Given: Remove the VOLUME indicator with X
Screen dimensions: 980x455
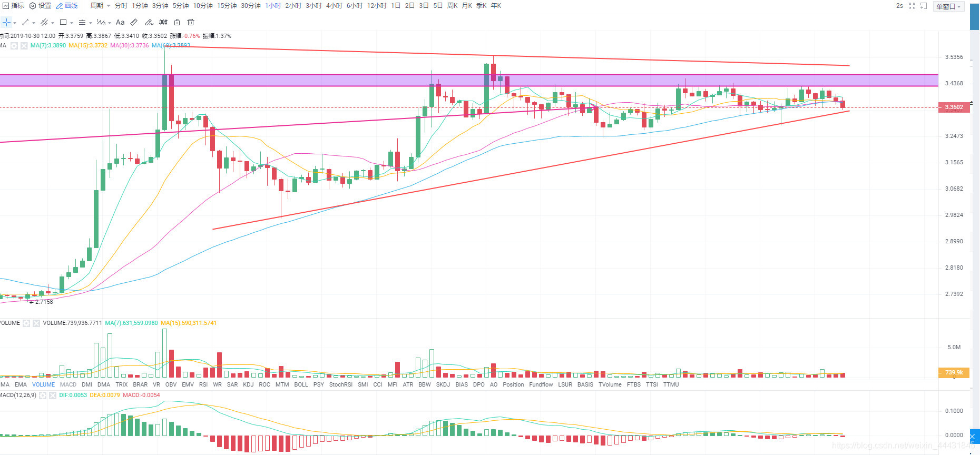Looking at the screenshot, I should [x=36, y=323].
